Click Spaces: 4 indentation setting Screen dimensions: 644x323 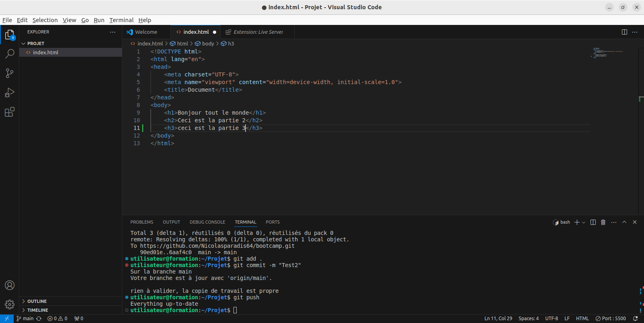528,319
